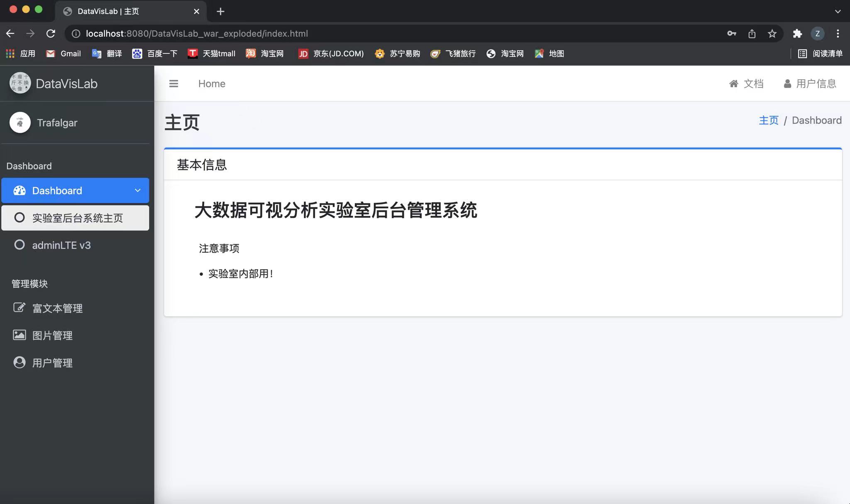This screenshot has height=504, width=850.
Task: Bookmark this page with the star icon
Action: point(772,33)
